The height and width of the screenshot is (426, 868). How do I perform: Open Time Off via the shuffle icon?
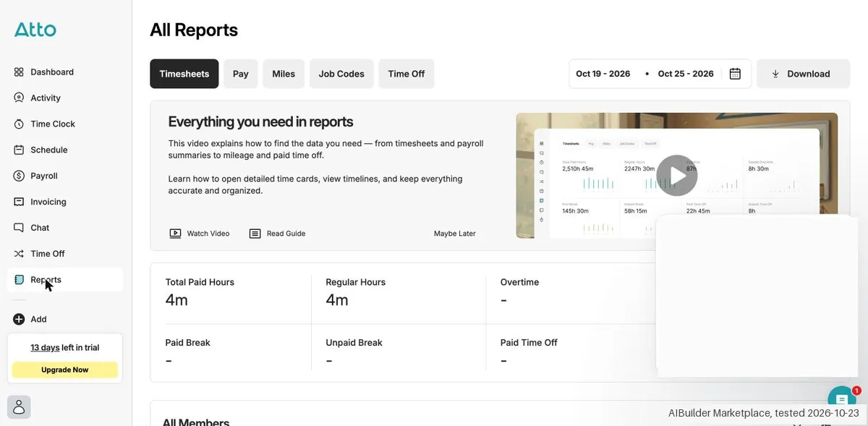click(x=19, y=254)
